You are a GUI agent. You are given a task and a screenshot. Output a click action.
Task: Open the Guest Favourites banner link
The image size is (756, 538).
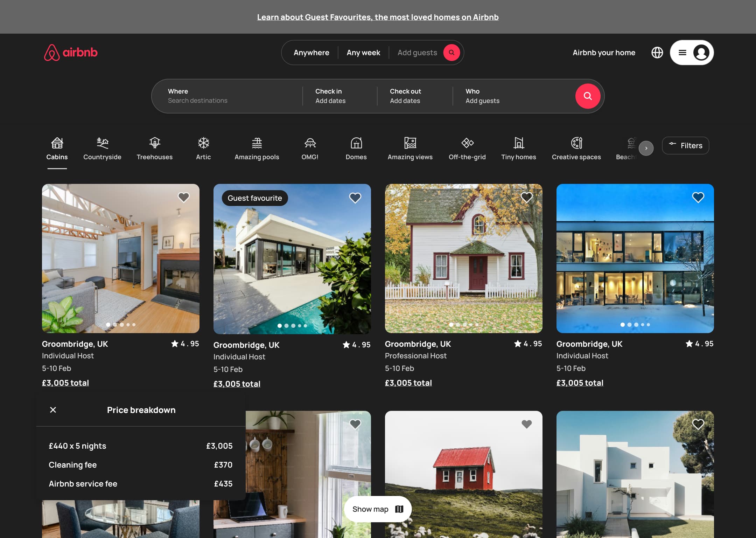pyautogui.click(x=378, y=17)
